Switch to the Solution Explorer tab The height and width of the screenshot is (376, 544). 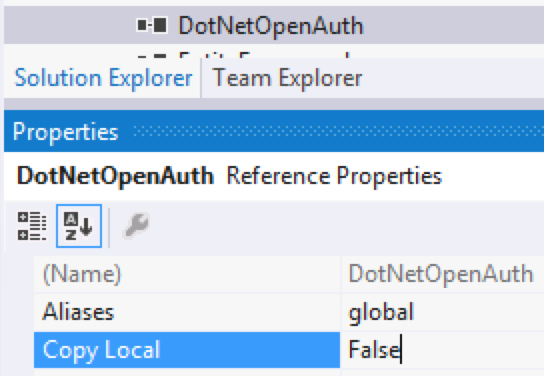(103, 78)
